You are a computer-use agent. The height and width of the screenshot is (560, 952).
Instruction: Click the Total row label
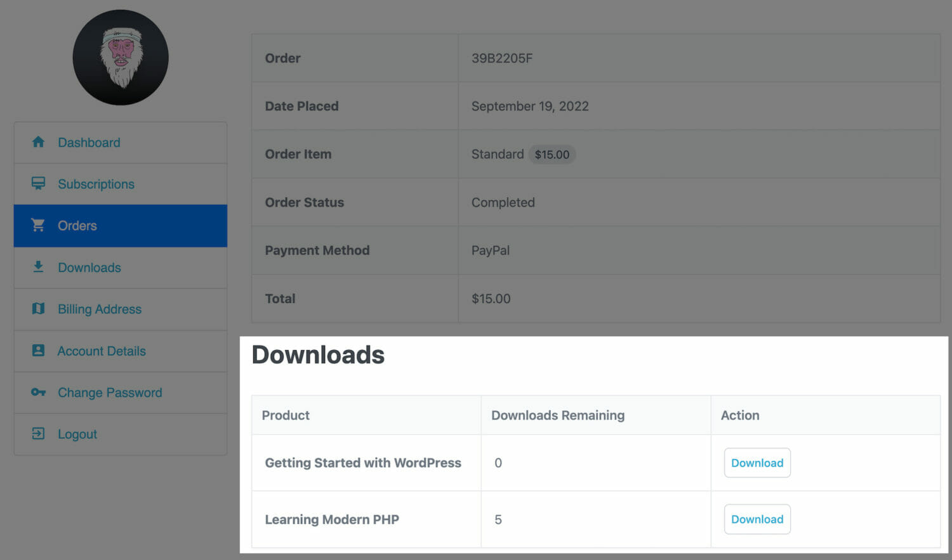(x=280, y=299)
